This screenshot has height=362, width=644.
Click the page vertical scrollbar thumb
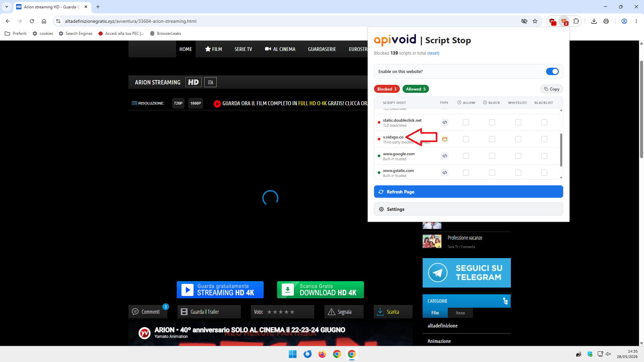[641, 109]
